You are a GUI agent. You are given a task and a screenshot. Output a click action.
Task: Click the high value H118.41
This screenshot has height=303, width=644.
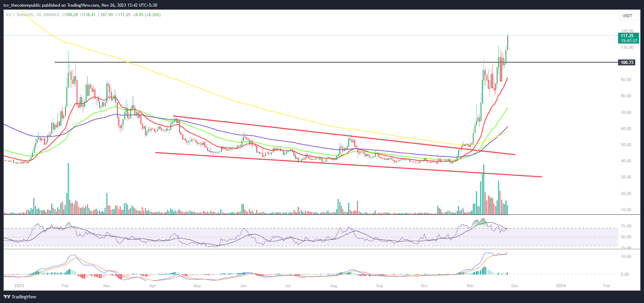pyautogui.click(x=88, y=15)
